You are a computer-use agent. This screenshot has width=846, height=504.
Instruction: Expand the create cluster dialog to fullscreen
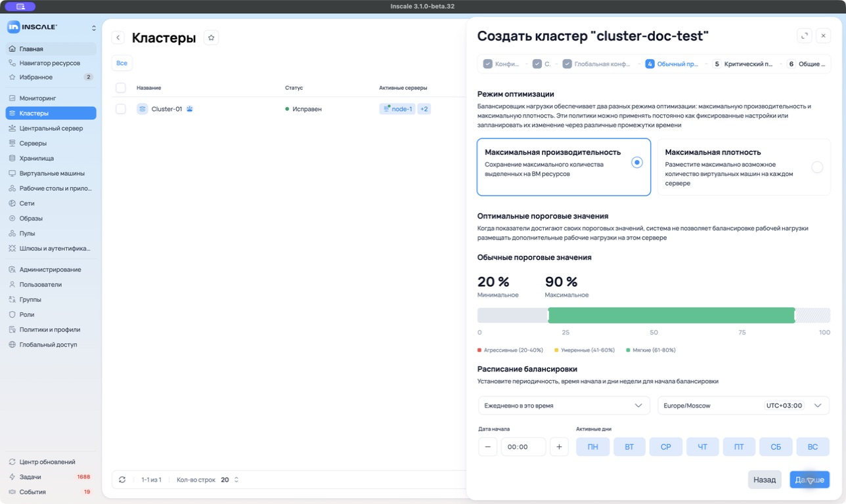point(804,36)
